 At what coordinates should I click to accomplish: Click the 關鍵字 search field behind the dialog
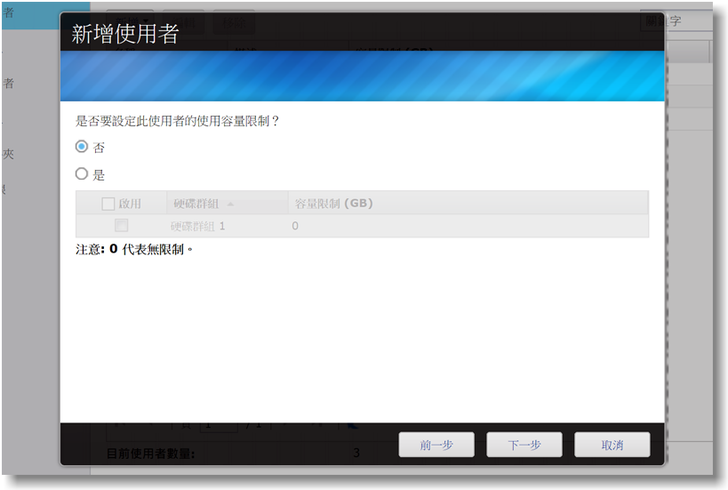tap(677, 21)
